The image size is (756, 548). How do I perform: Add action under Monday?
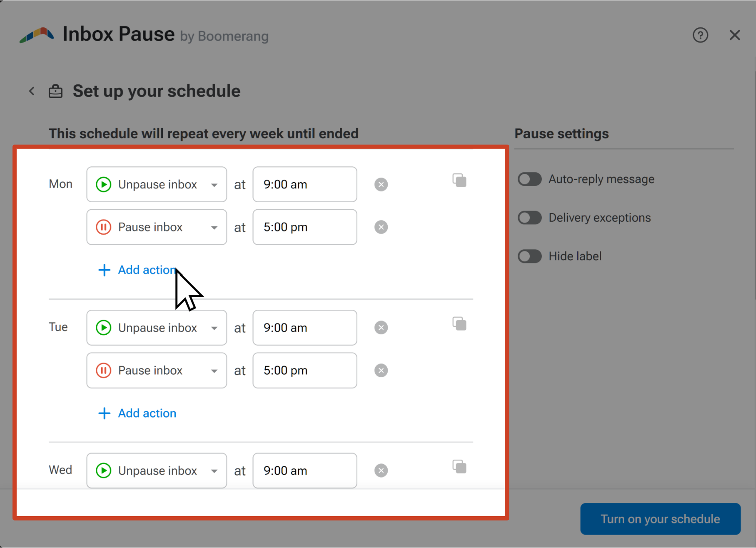pos(137,270)
